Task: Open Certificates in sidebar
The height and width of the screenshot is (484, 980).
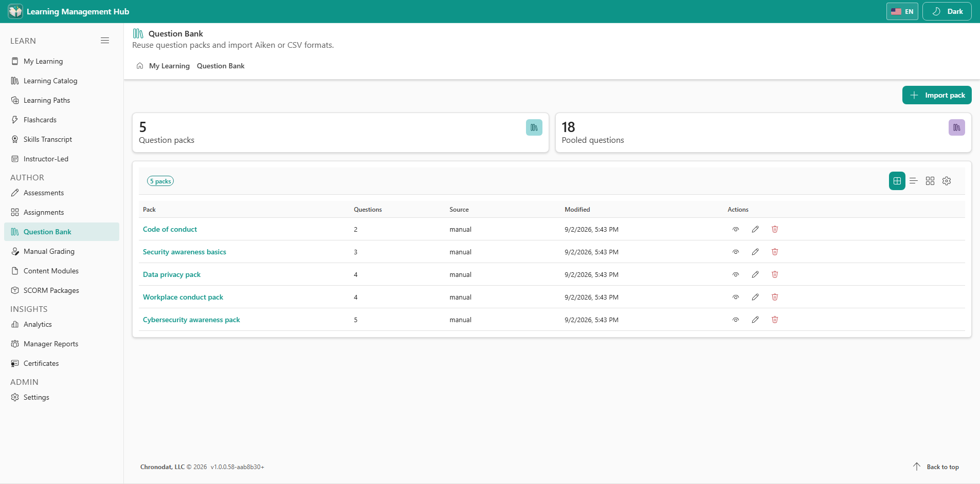Action: (x=62, y=363)
